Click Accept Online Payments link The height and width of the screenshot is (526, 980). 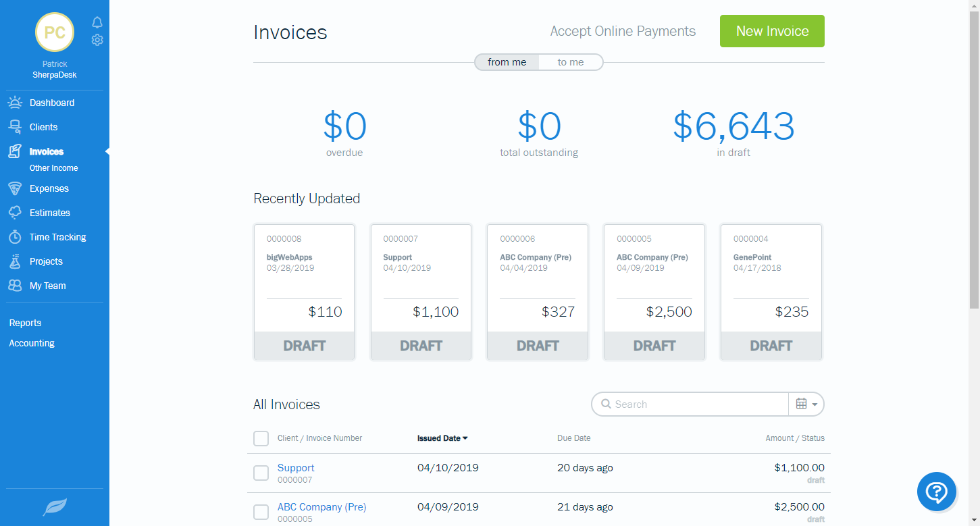click(623, 31)
